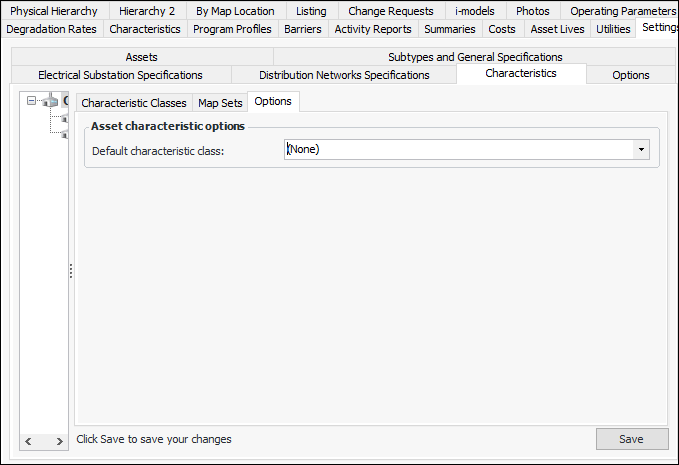Open the Physical Hierarchy tab
This screenshot has height=465, width=679.
click(x=54, y=11)
